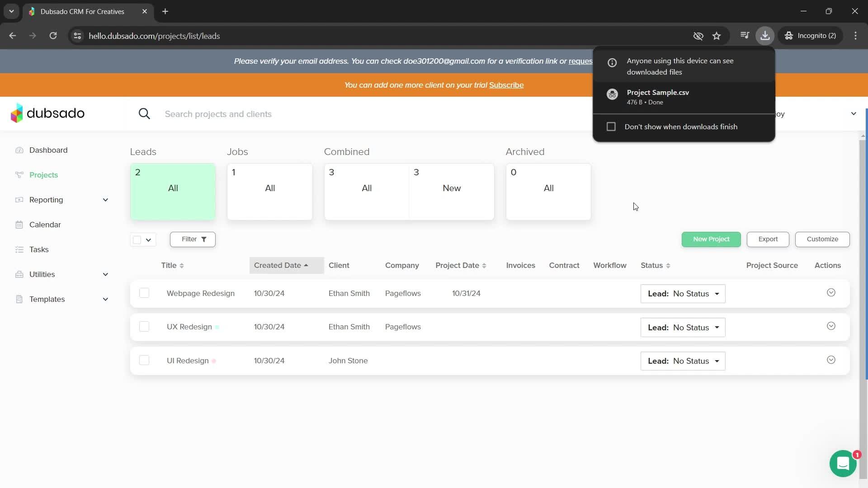Click Ethan Smith in the Webpage Redesign row
Screen dimensions: 868x488
(349, 293)
